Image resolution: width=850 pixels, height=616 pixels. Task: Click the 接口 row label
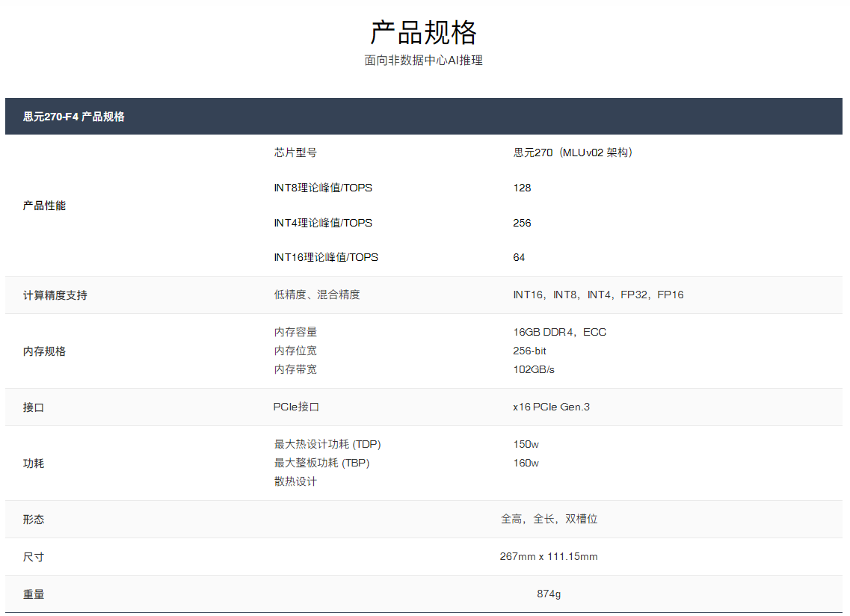click(x=34, y=407)
